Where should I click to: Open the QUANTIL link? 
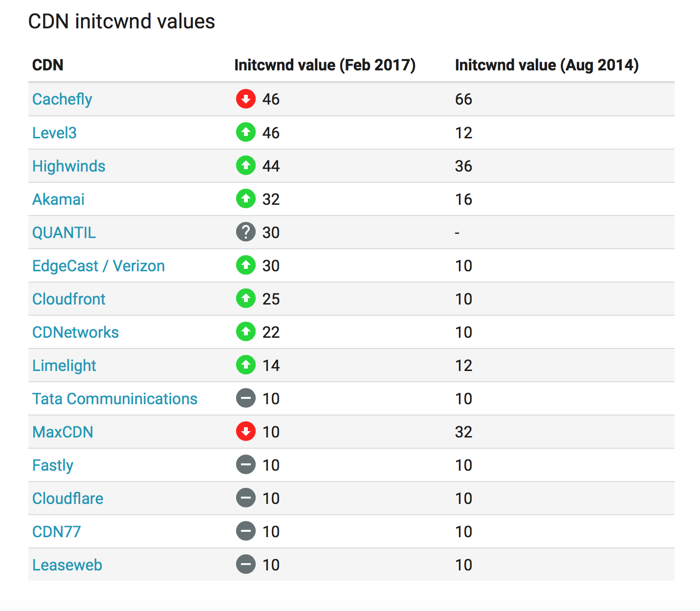64,233
